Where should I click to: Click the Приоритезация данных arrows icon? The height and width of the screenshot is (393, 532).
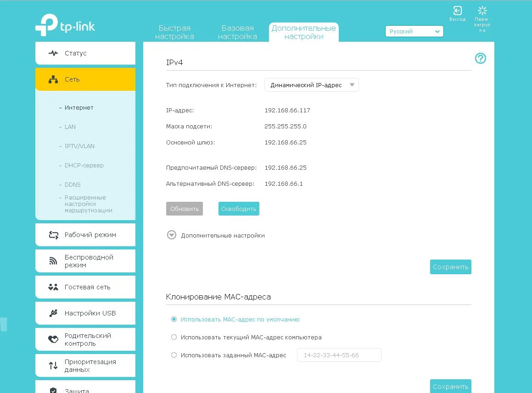pyautogui.click(x=53, y=365)
